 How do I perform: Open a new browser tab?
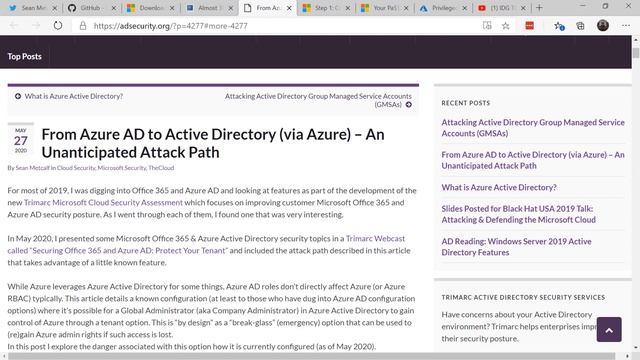(539, 8)
